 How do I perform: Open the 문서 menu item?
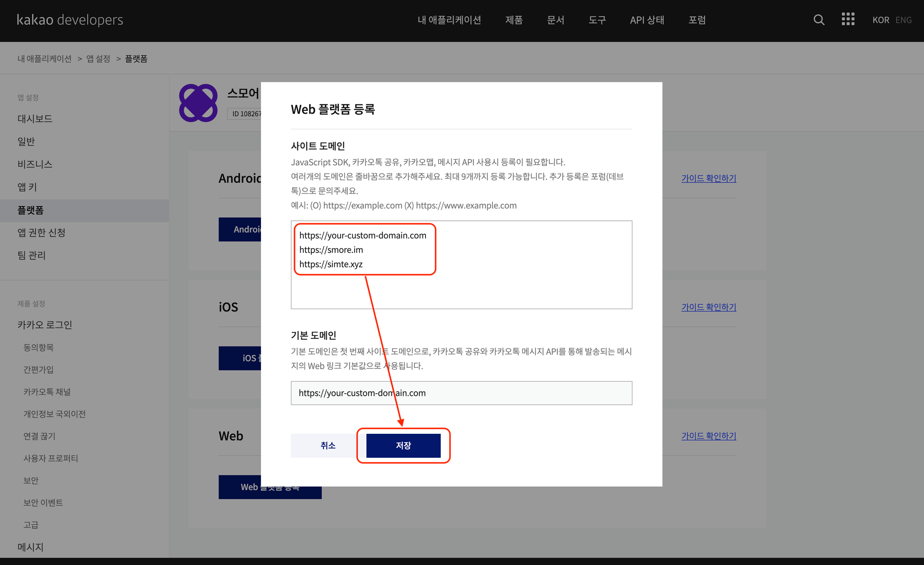pos(555,20)
